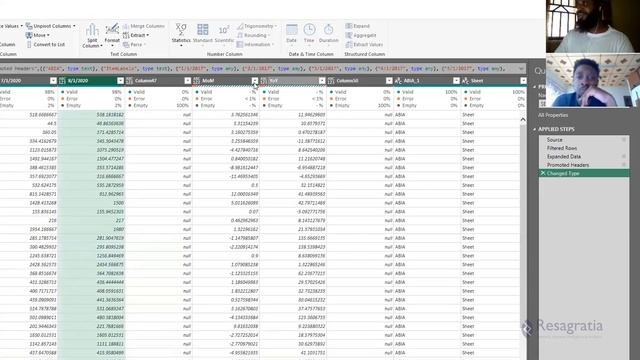
Task: Click the Extract ABC icon
Action: pyautogui.click(x=126, y=36)
